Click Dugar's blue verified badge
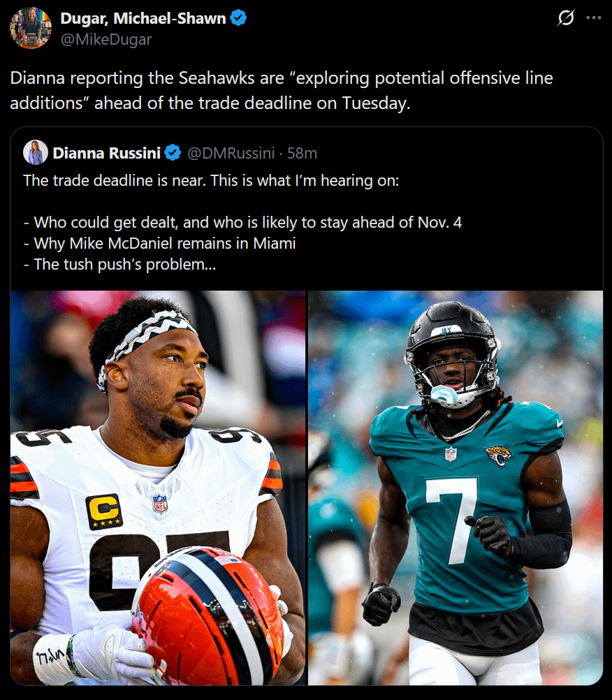612x700 pixels. pos(238,18)
